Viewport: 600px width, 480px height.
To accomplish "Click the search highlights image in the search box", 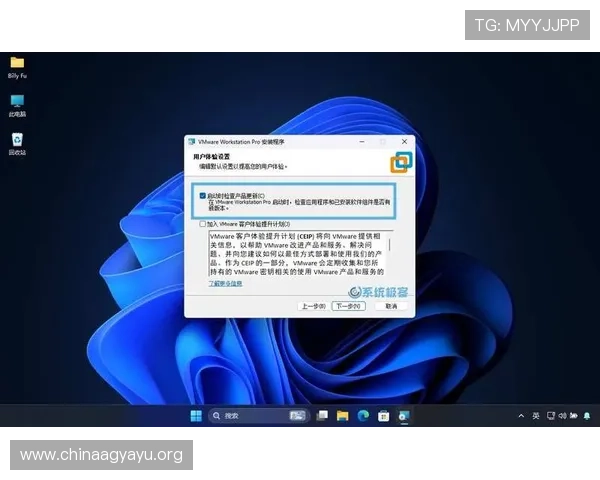I will [x=298, y=416].
